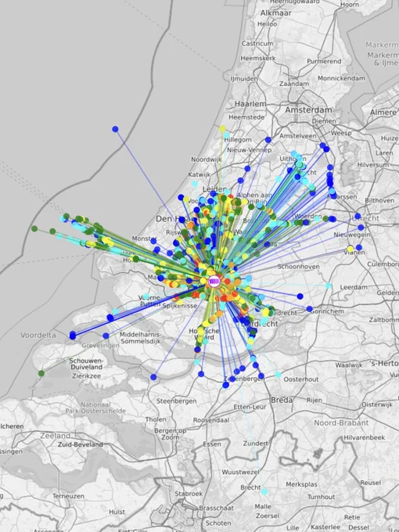The height and width of the screenshot is (532, 399).
Task: Click the Zaandam map label
Action: (x=294, y=84)
